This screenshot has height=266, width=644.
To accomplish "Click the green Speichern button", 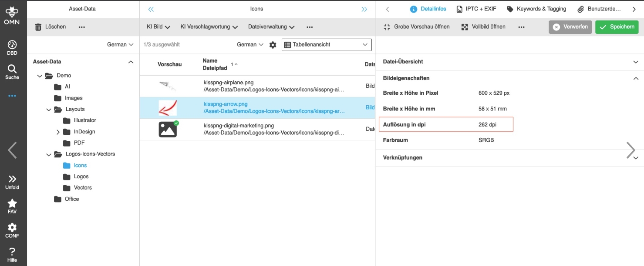I will (x=617, y=27).
